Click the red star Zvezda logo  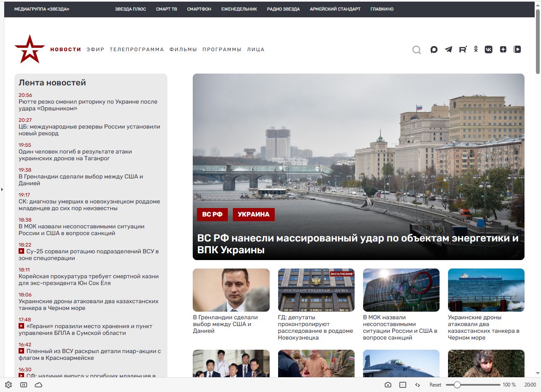[x=30, y=49]
